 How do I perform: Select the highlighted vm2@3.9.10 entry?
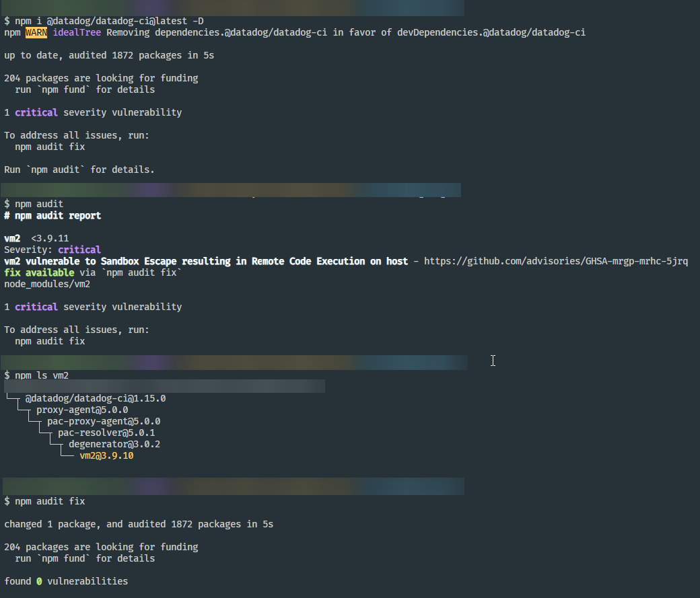(x=107, y=455)
